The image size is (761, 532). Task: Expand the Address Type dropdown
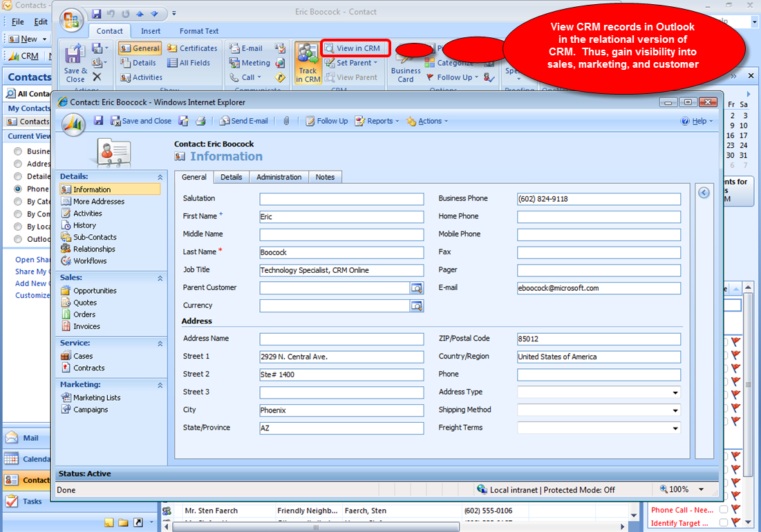[x=675, y=392]
